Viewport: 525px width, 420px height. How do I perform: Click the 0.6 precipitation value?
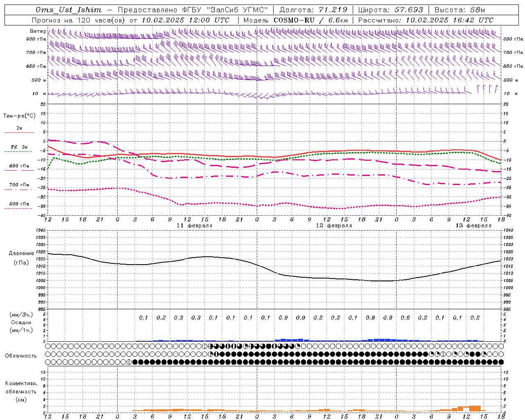tap(405, 317)
